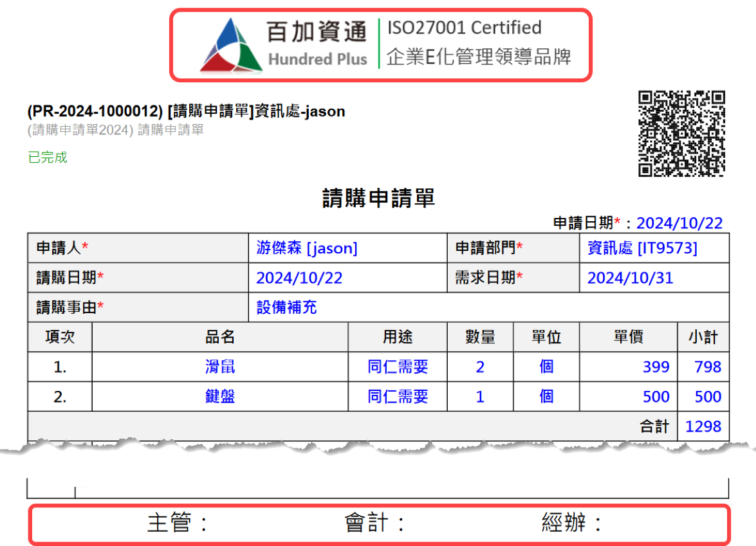Click the QR code image
756x546 pixels.
coord(682,134)
